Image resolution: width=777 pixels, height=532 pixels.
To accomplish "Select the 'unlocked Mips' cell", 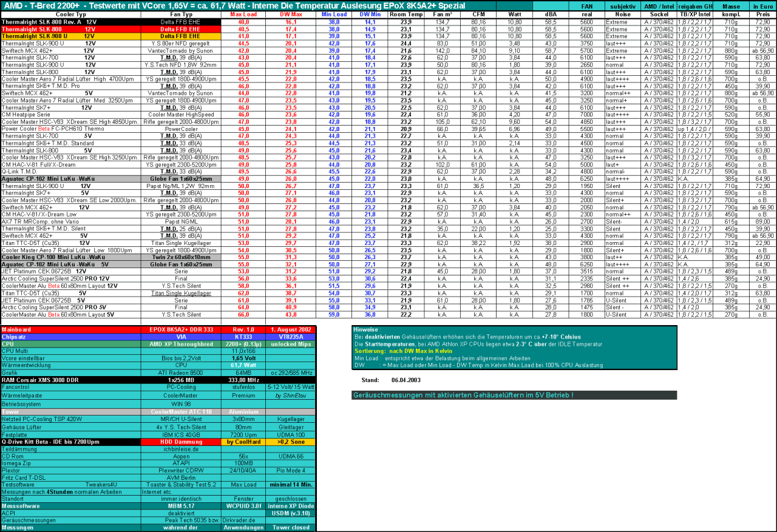I will (x=291, y=343).
